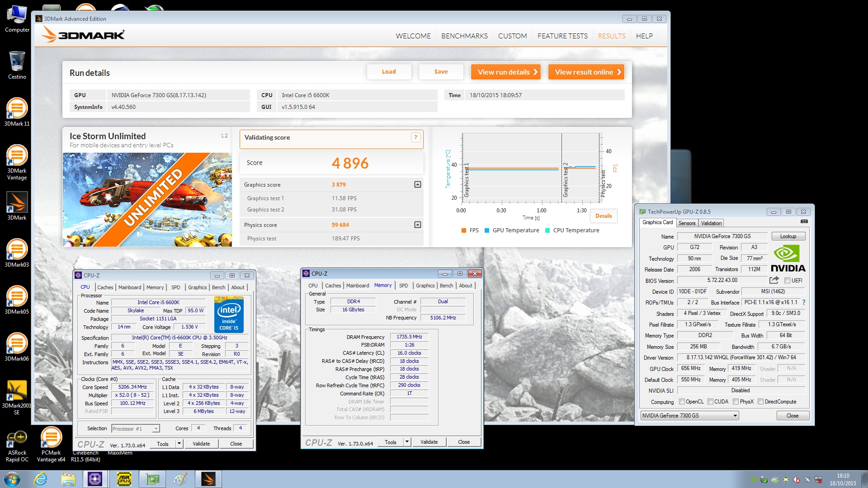Click the Lookup button in GPU-Z

pos(788,236)
